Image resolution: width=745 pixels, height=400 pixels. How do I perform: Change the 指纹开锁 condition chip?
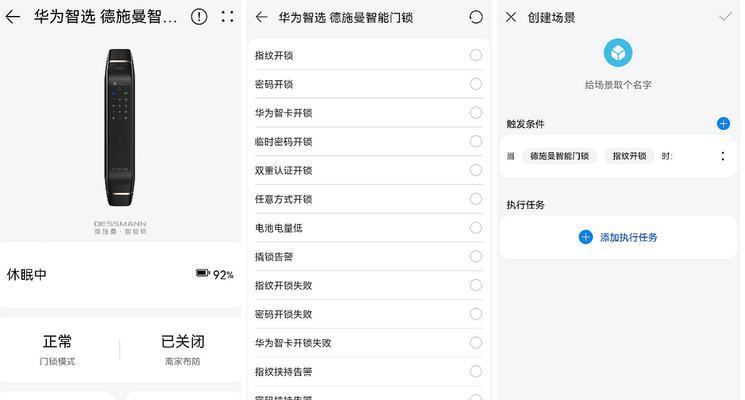629,156
